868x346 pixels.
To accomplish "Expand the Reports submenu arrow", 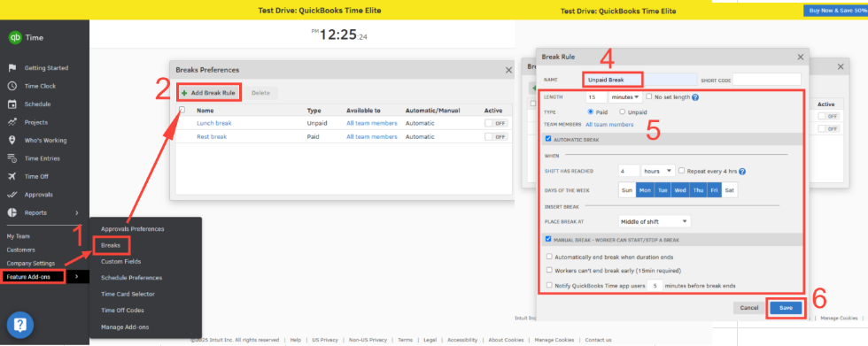I will [77, 212].
